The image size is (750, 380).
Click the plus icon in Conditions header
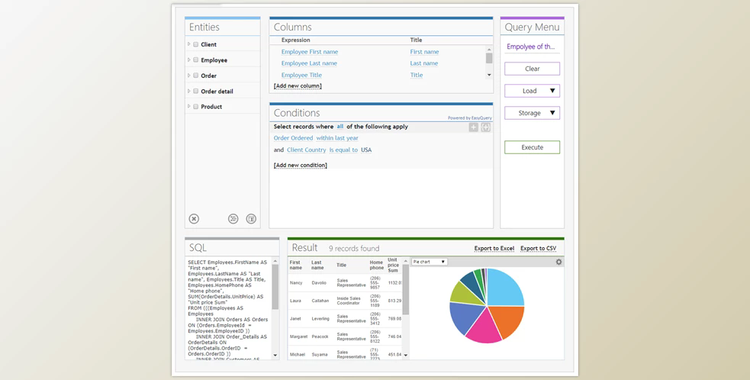[473, 127]
